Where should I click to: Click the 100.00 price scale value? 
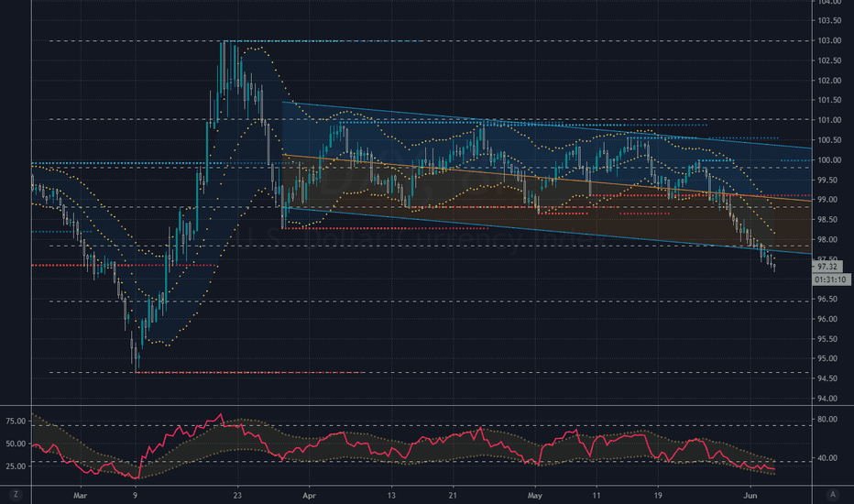[829, 160]
